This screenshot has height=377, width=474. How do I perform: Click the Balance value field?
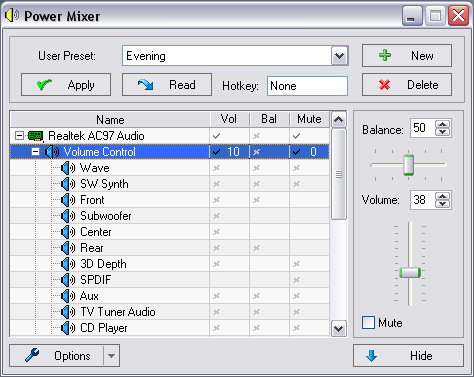pyautogui.click(x=422, y=128)
